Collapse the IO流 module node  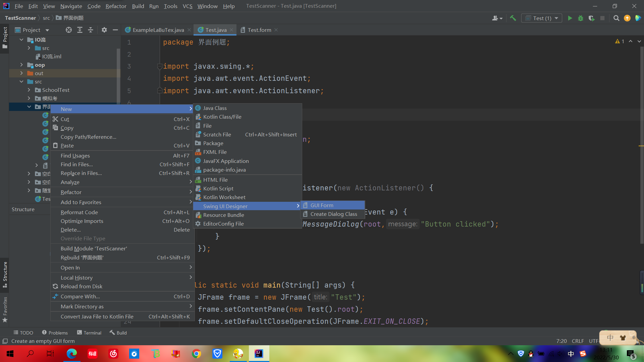(21, 40)
